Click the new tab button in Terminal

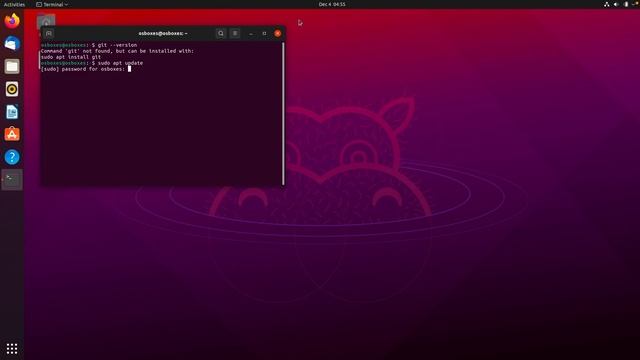coord(49,33)
